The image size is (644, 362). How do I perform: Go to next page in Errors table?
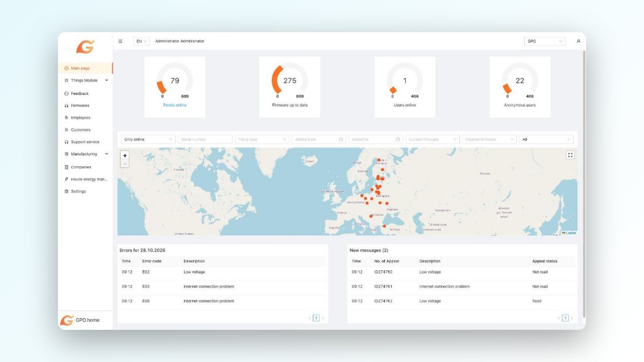point(323,318)
